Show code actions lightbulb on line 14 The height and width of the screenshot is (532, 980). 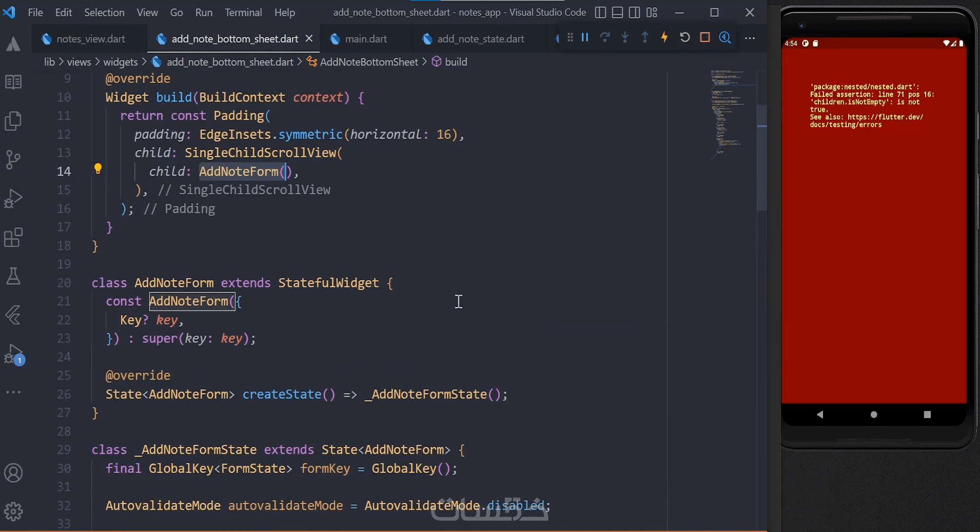pyautogui.click(x=97, y=169)
